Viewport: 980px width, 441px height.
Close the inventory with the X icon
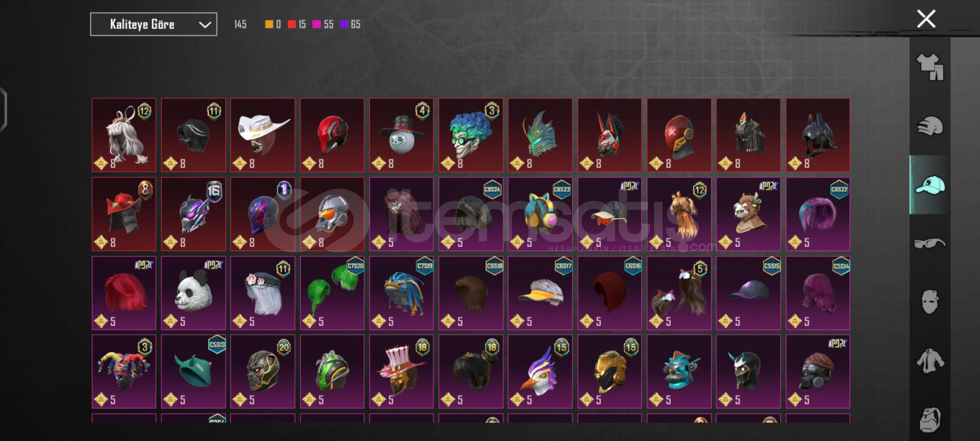[x=926, y=19]
